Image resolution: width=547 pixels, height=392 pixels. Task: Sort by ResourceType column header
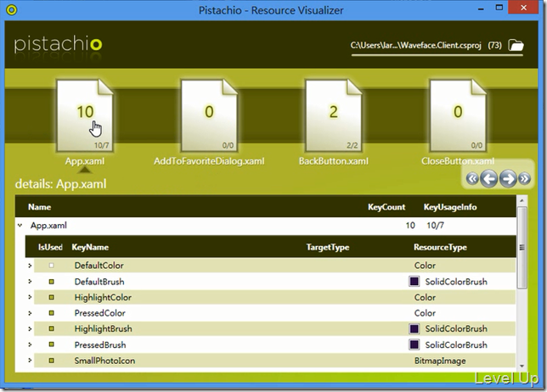440,247
